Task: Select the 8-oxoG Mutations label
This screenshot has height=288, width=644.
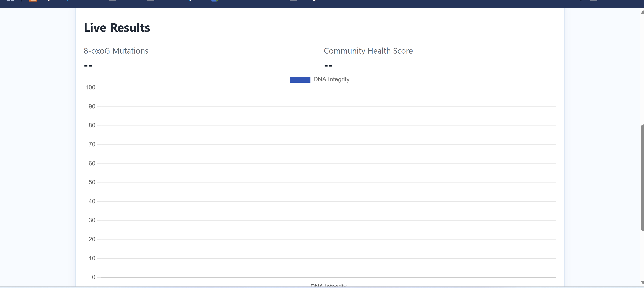Action: tap(116, 51)
